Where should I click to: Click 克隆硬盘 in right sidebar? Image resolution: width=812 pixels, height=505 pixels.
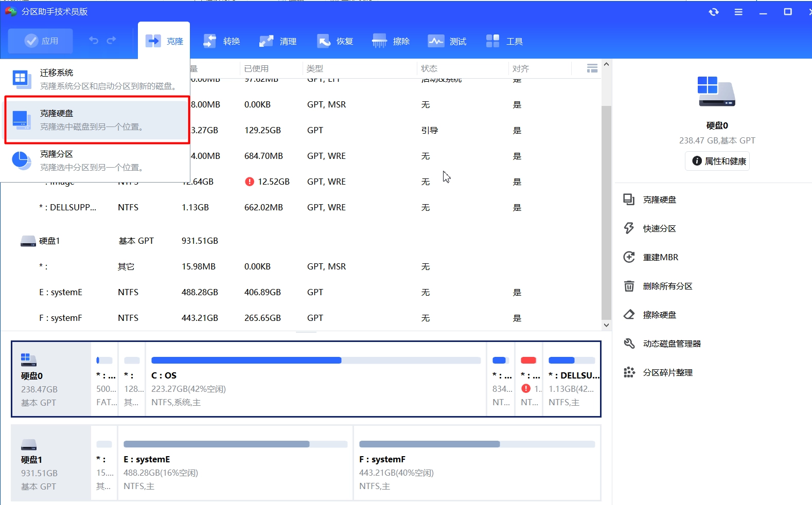(659, 200)
